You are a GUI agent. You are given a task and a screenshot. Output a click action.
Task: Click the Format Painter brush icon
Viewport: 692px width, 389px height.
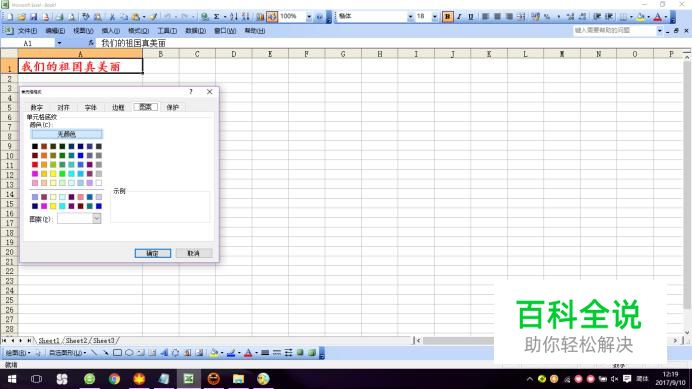(x=153, y=17)
